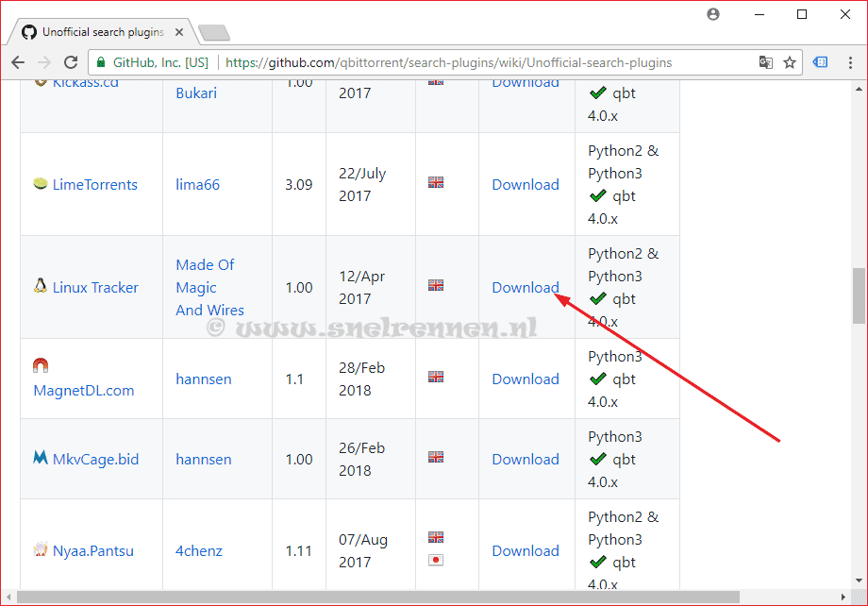The height and width of the screenshot is (606, 868).
Task: Click the UK flag in LimeTorrents row
Action: [436, 182]
